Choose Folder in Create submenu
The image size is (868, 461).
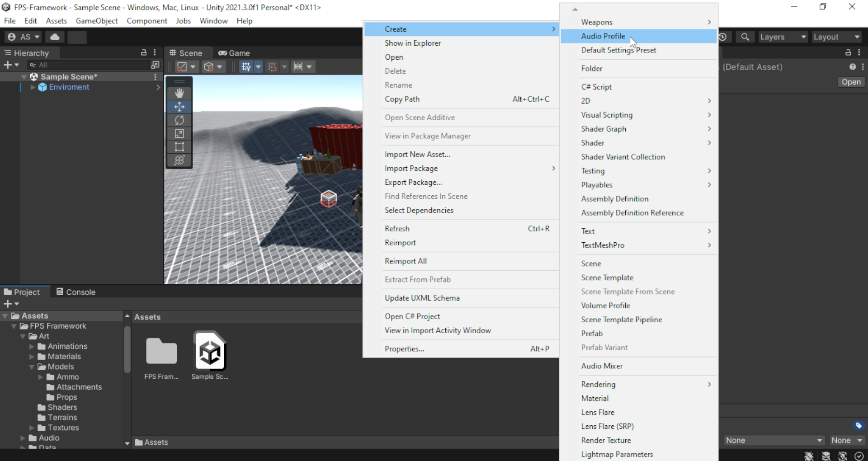638,68
